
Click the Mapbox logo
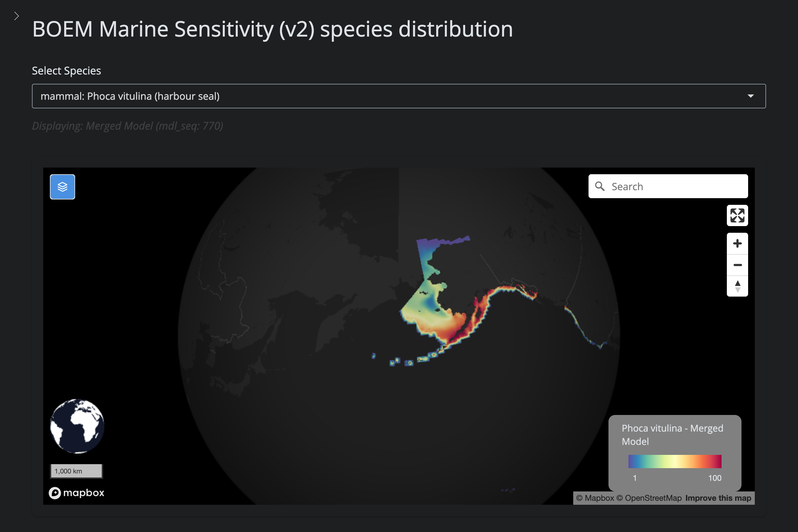77,493
